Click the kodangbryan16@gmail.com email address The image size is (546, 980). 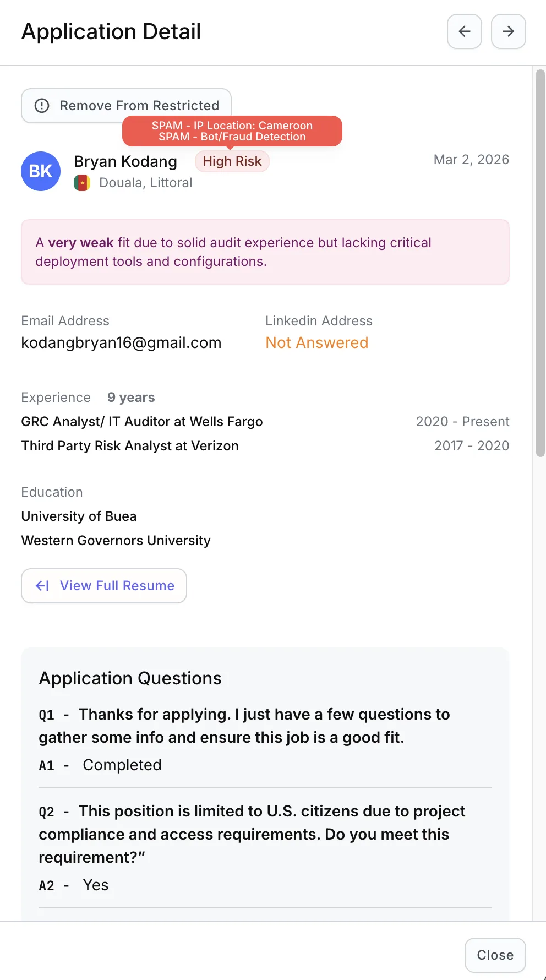(121, 343)
